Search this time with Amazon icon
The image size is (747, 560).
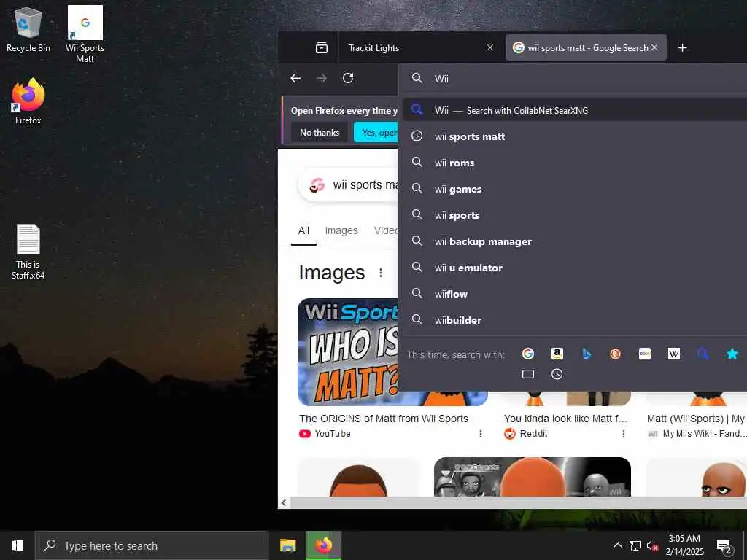[x=557, y=354]
